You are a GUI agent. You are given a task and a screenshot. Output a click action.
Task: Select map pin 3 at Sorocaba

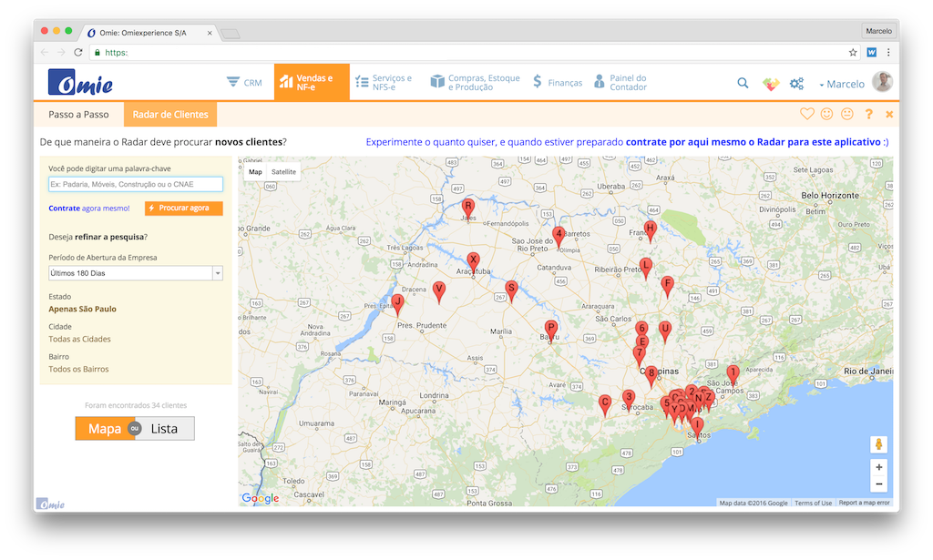(629, 400)
